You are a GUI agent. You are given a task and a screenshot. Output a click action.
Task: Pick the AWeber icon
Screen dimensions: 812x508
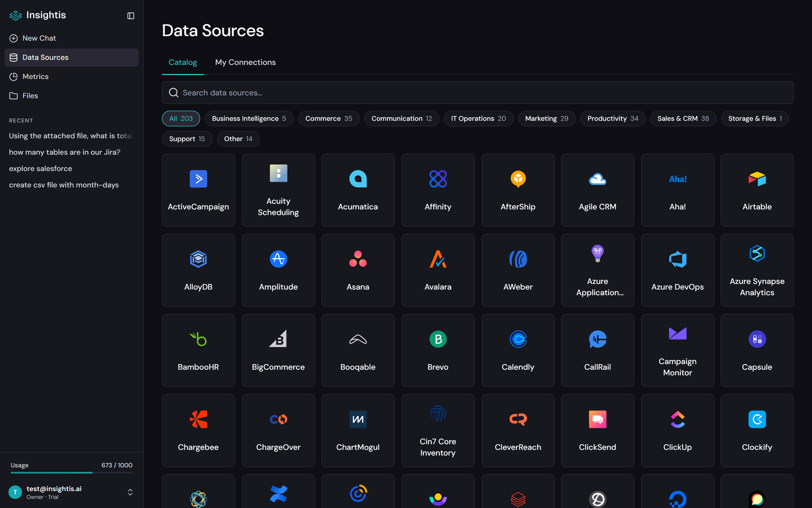click(x=518, y=259)
